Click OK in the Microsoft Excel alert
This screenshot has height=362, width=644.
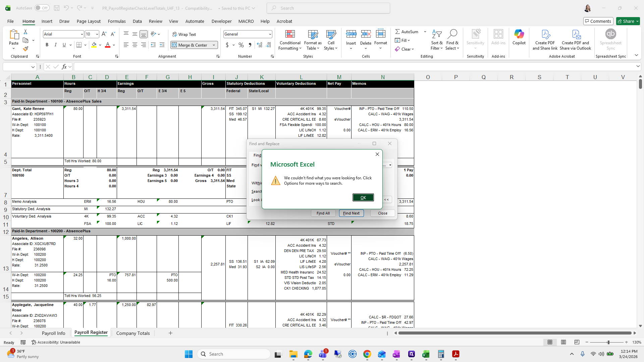tap(363, 197)
